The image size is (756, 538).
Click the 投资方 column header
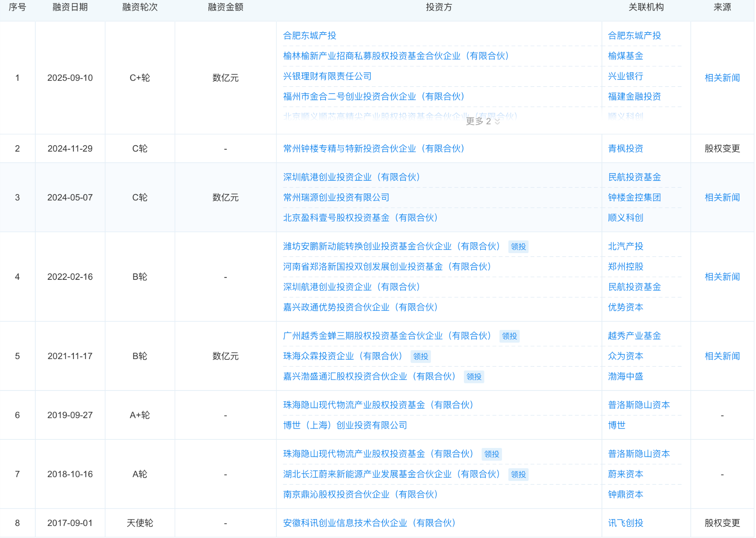point(439,7)
